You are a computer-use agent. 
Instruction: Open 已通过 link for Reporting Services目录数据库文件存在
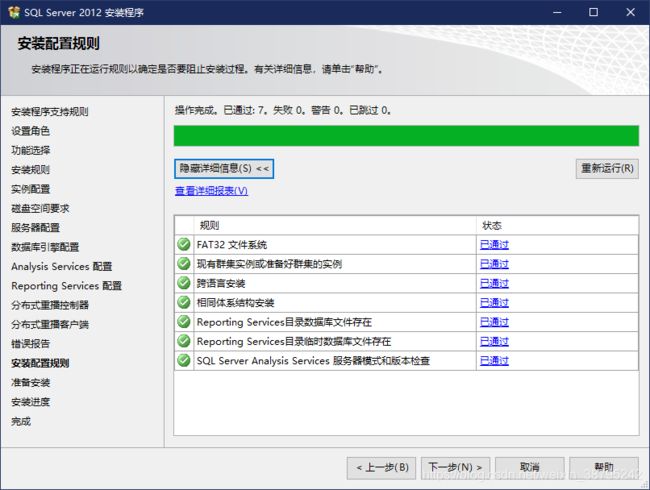coord(494,322)
